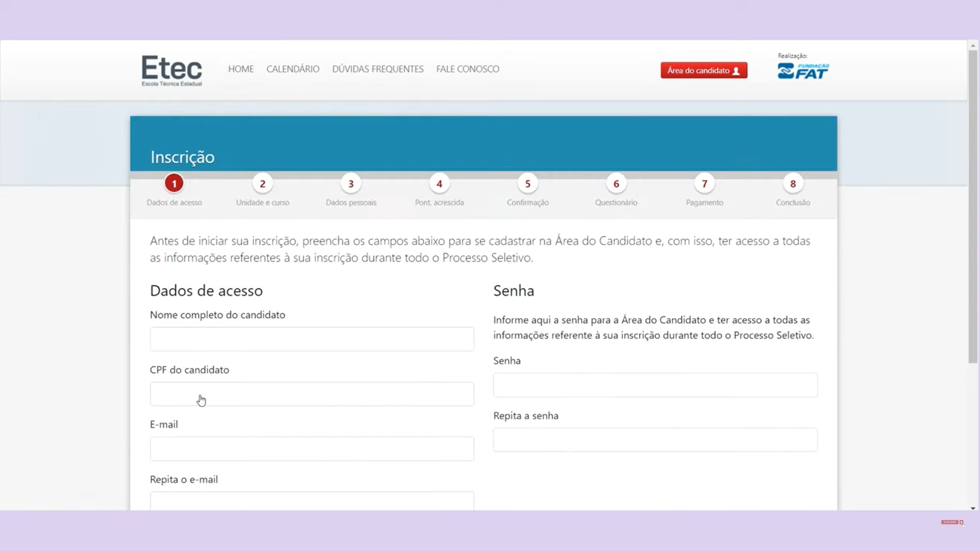980x551 pixels.
Task: Click the page scrollbar thumb
Action: pyautogui.click(x=973, y=207)
